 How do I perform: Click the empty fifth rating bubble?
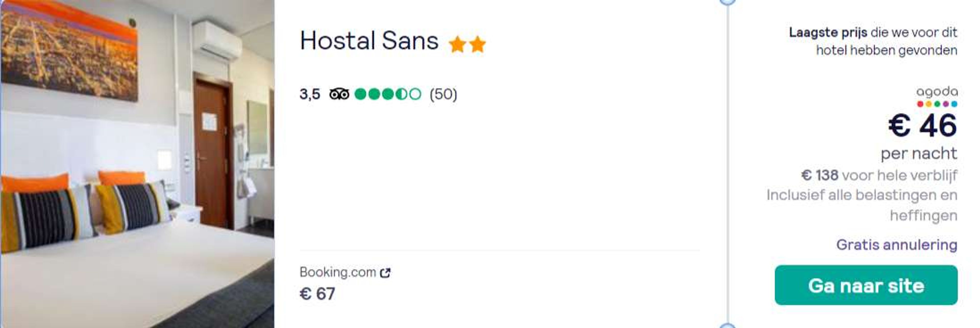(x=415, y=94)
